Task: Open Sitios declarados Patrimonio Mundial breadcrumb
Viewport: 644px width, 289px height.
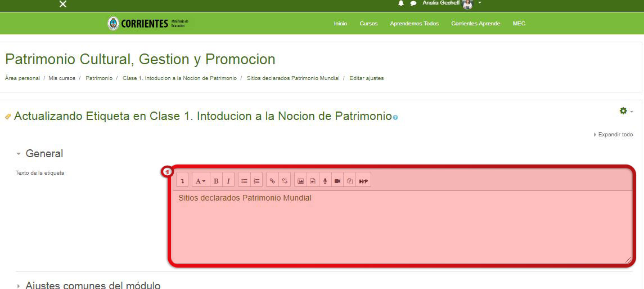Action: (x=293, y=78)
